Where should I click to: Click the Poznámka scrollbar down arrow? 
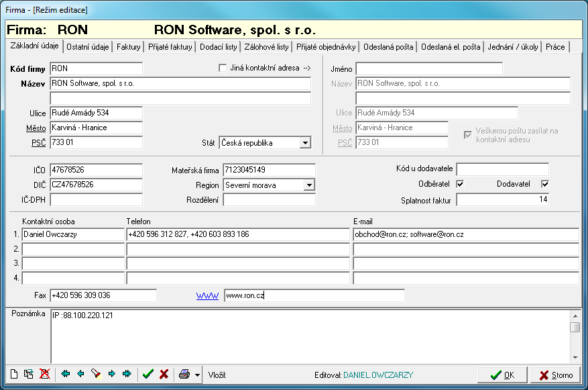click(x=575, y=358)
